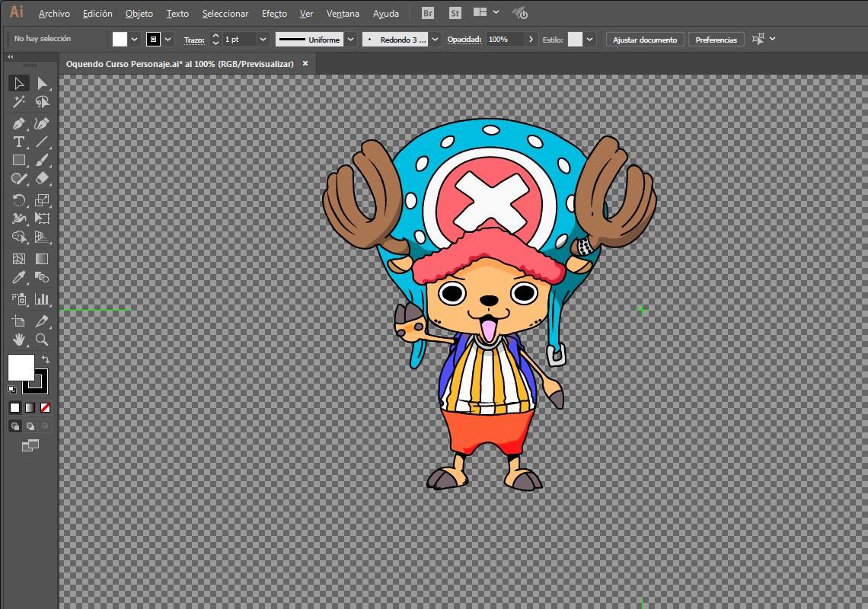The height and width of the screenshot is (609, 868).
Task: Select the Mesh tool
Action: coord(19,259)
